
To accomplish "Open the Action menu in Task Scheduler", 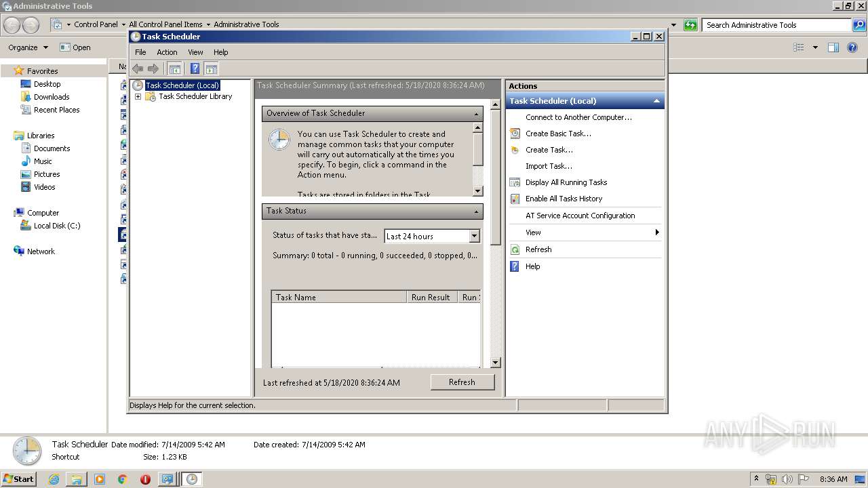I will 167,52.
